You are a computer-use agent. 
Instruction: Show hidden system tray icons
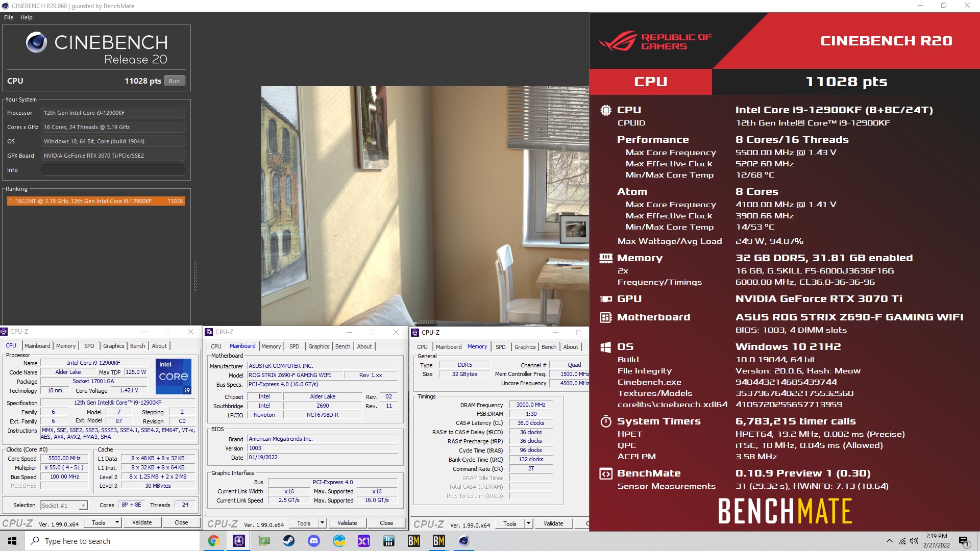click(x=890, y=541)
